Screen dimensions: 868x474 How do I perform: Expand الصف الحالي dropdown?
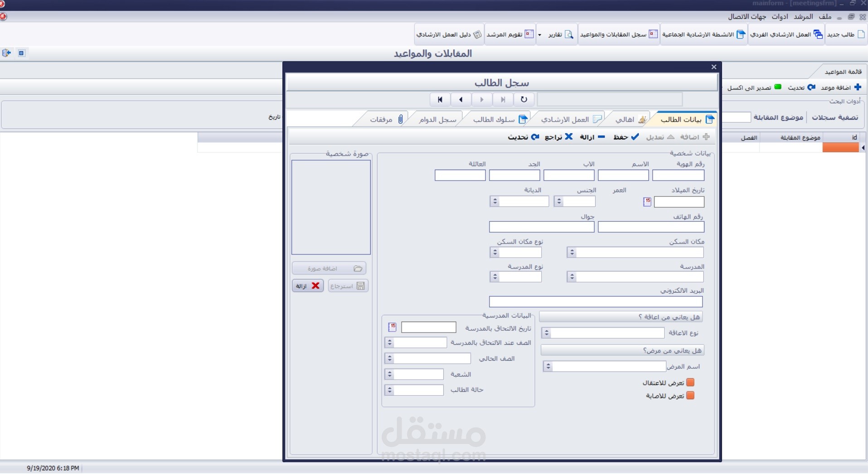(x=389, y=359)
